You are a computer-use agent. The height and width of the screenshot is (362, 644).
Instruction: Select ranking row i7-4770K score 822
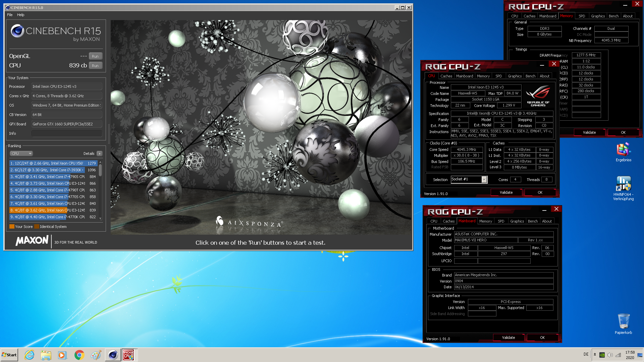(x=53, y=217)
